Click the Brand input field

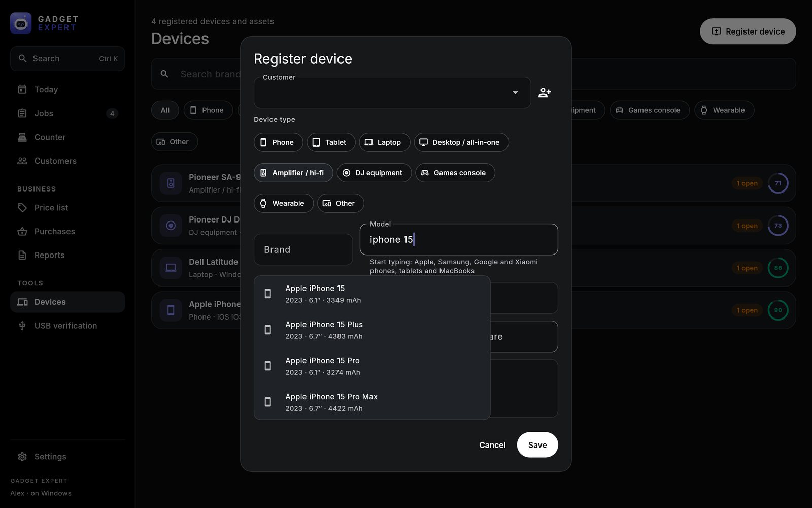(303, 249)
